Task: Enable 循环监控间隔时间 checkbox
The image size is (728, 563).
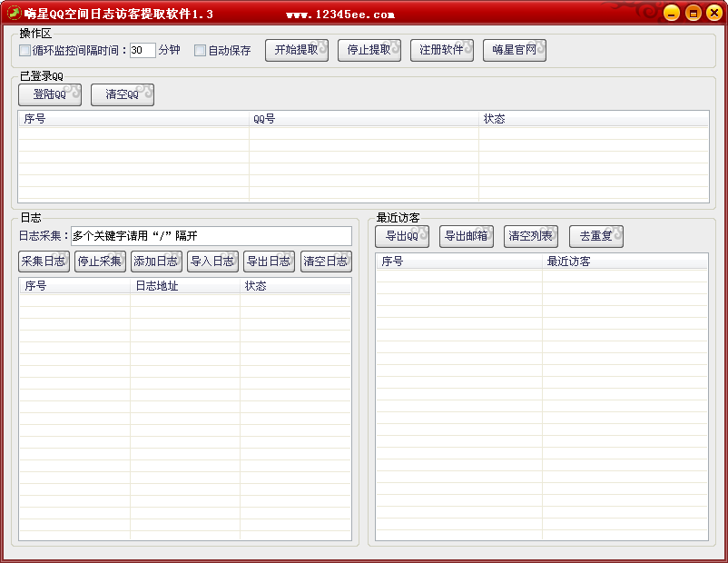Action: click(25, 50)
